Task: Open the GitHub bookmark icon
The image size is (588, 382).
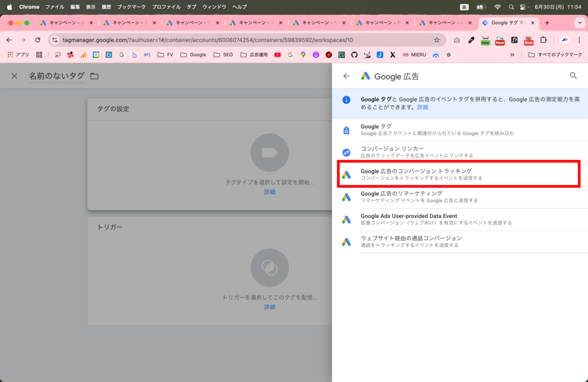Action: (354, 54)
